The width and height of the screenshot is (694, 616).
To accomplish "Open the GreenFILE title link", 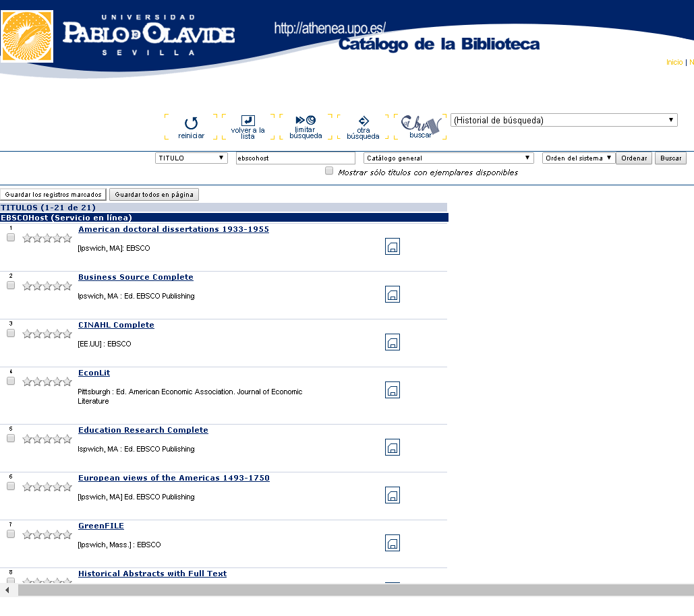I will pos(101,525).
